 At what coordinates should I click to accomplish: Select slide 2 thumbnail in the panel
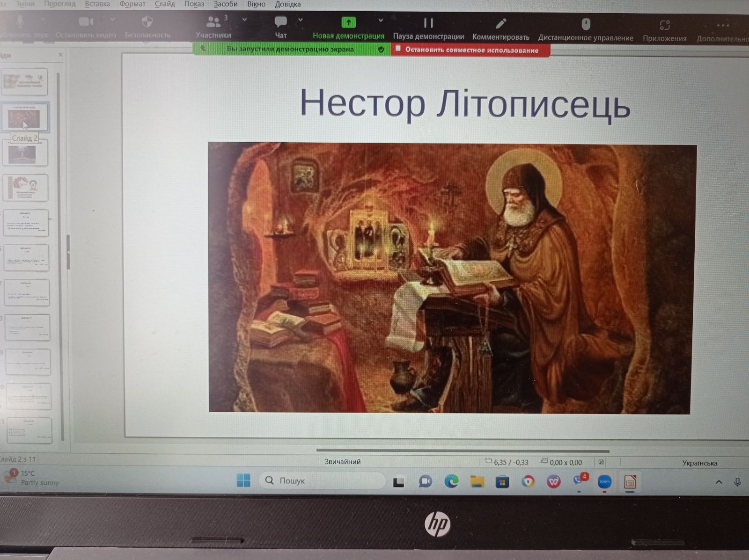(24, 117)
